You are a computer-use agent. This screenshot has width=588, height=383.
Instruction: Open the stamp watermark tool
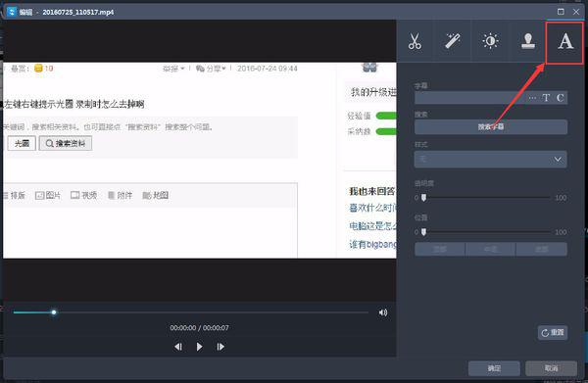pyautogui.click(x=528, y=41)
